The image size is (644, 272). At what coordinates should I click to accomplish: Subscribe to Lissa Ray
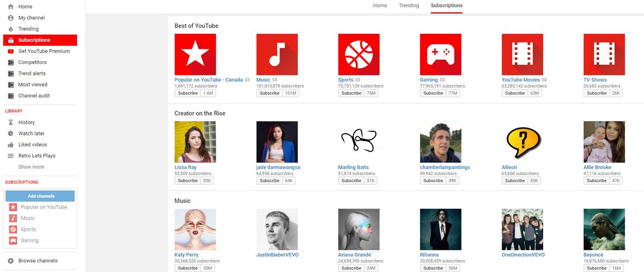tap(188, 181)
